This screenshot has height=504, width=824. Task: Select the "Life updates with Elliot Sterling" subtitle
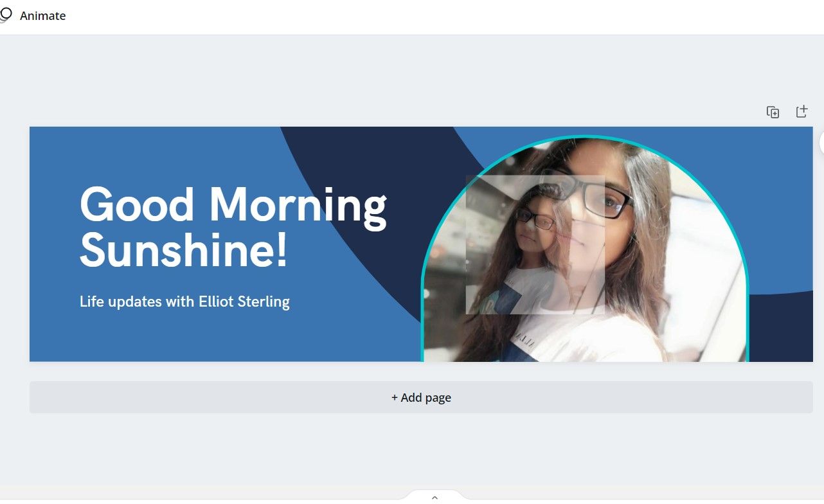184,301
